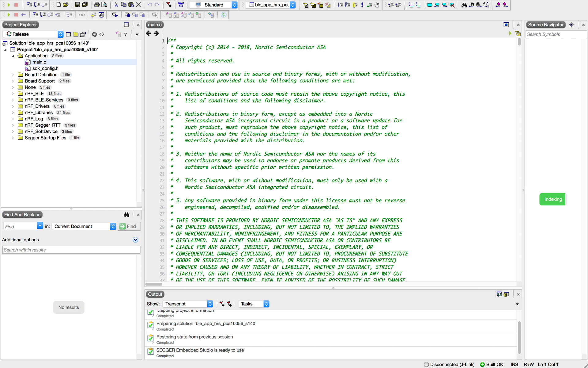
Task: Expand the Board Definition folder
Action: coord(13,75)
